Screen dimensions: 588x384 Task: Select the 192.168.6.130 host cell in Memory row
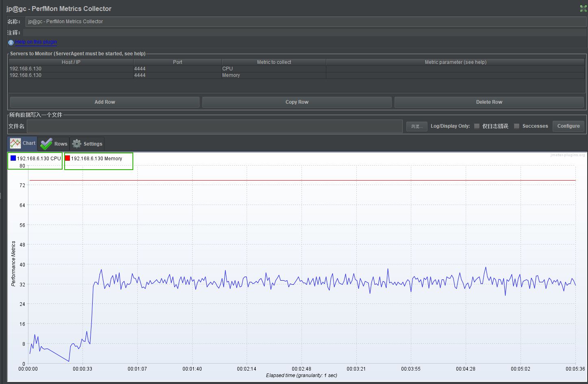point(71,75)
